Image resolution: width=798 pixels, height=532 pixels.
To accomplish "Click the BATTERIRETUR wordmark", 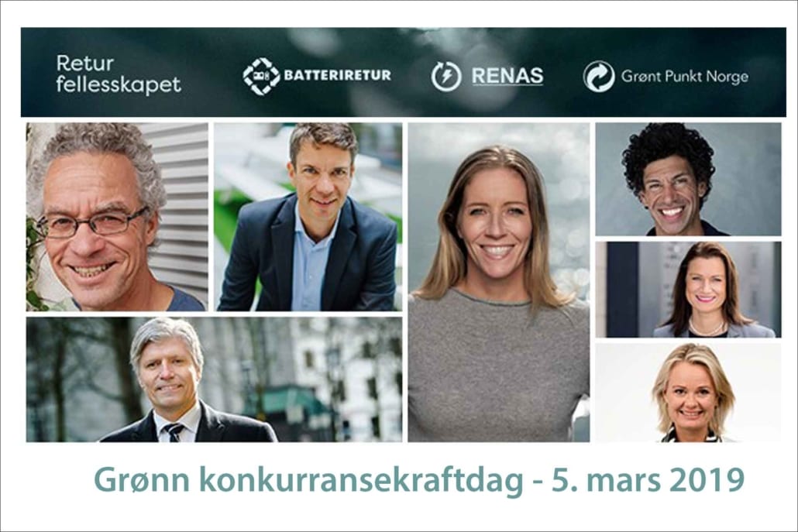I will [338, 75].
